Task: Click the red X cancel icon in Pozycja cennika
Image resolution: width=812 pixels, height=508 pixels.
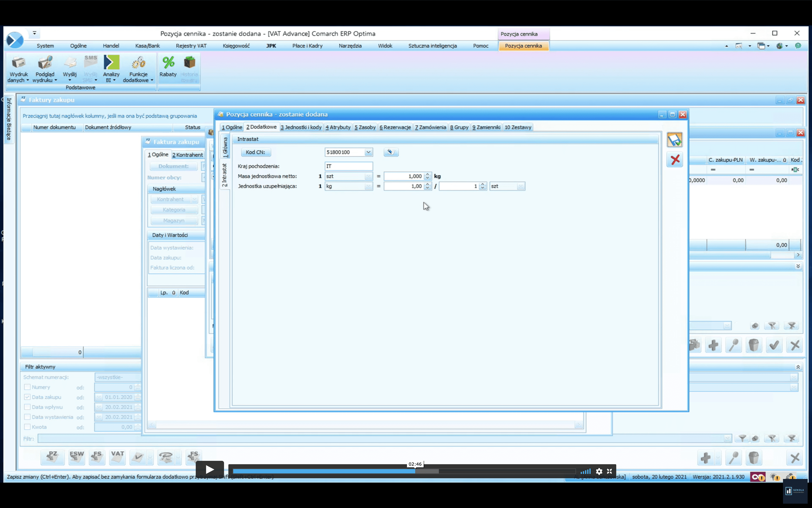Action: tap(675, 160)
